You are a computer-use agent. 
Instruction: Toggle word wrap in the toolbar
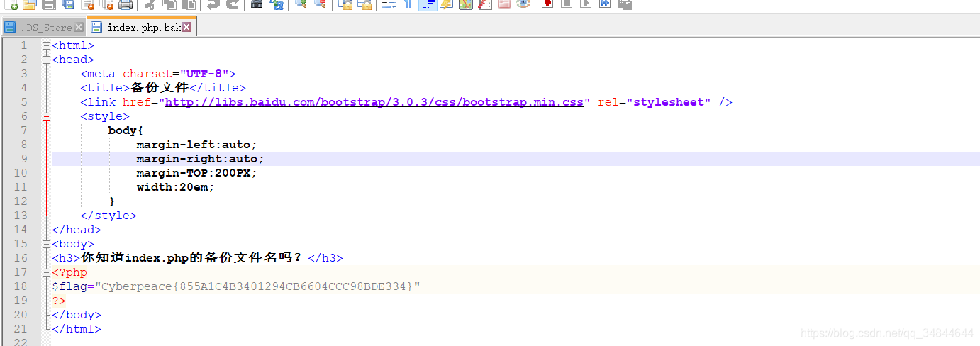(389, 4)
